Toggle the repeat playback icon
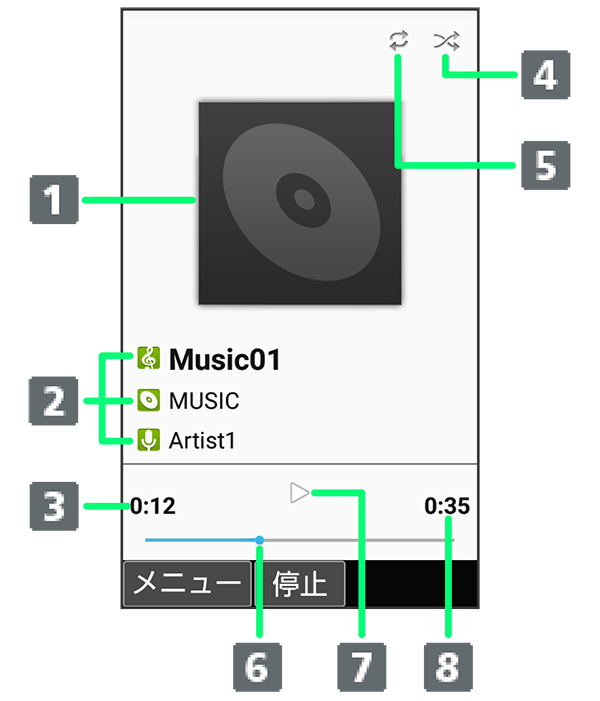The image size is (600, 701). point(398,40)
